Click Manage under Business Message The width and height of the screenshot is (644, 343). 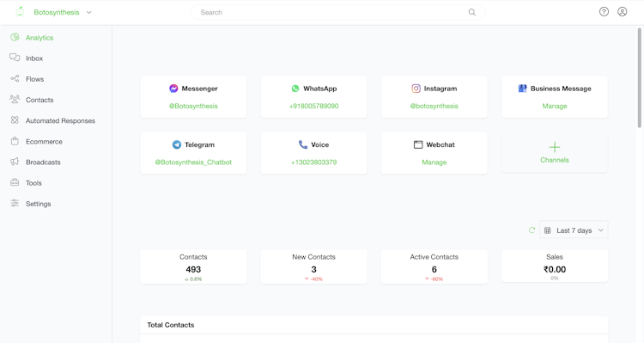555,106
